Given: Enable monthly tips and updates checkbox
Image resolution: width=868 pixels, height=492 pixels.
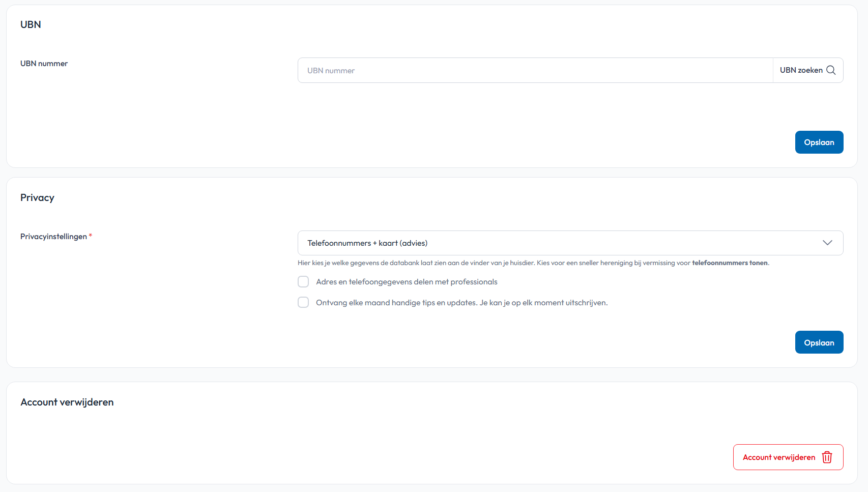Looking at the screenshot, I should (303, 303).
